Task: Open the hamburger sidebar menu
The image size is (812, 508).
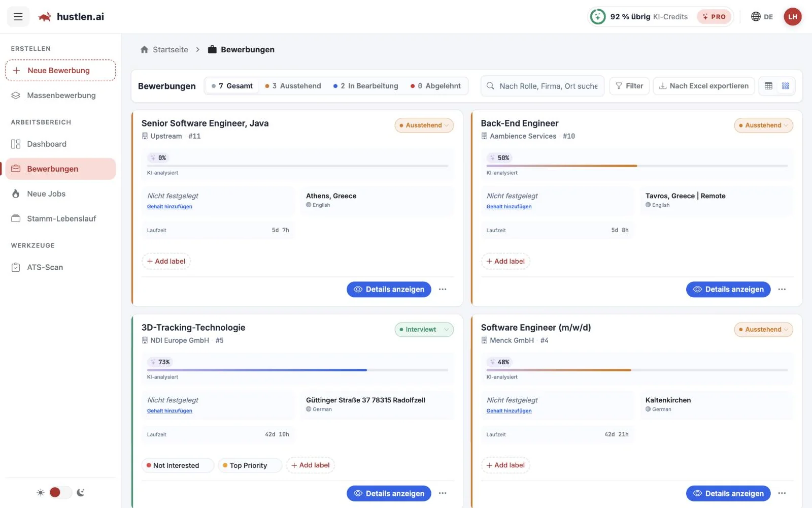Action: 18,17
